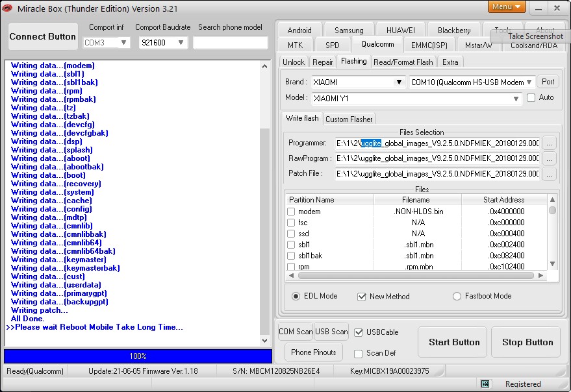Switch to the Samsung tab
This screenshot has width=571, height=392.
[349, 31]
